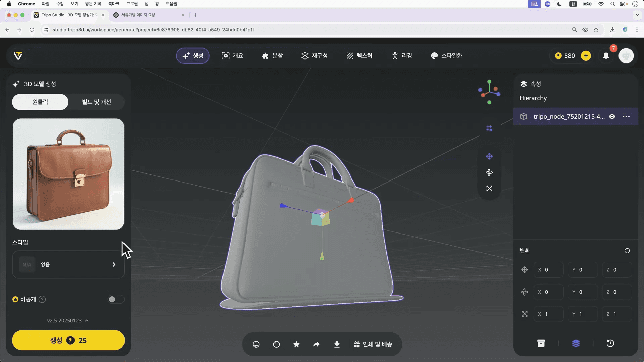Open notifications from the bell icon
The image size is (644, 362).
[x=606, y=56]
